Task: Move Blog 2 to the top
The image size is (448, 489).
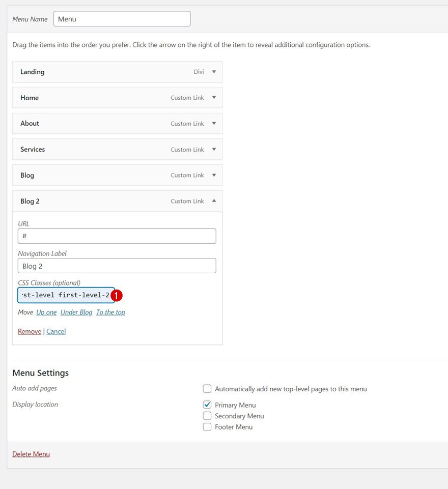Action: [110, 312]
